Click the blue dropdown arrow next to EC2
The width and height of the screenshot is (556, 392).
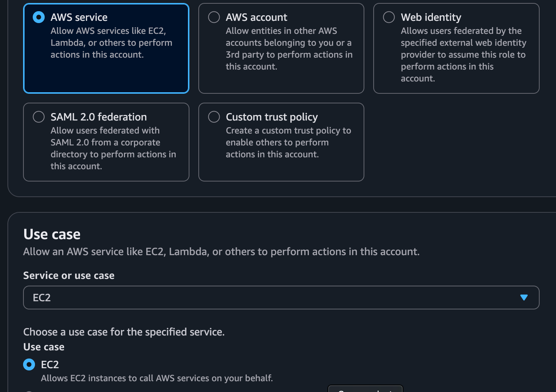pyautogui.click(x=524, y=298)
